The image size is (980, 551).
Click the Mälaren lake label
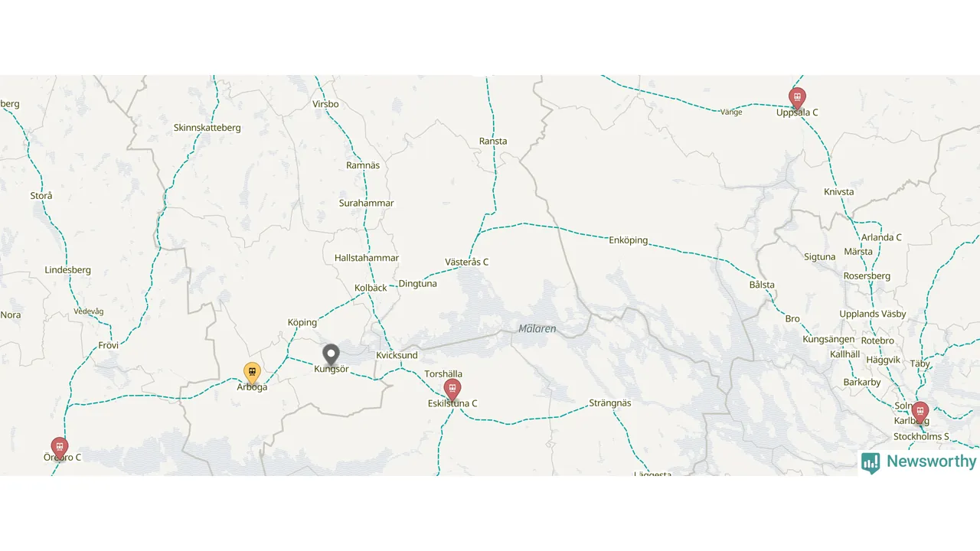click(x=537, y=329)
